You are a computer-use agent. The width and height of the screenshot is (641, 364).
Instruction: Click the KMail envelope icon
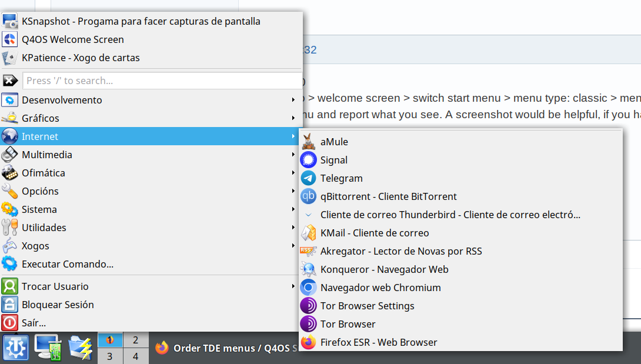click(309, 233)
